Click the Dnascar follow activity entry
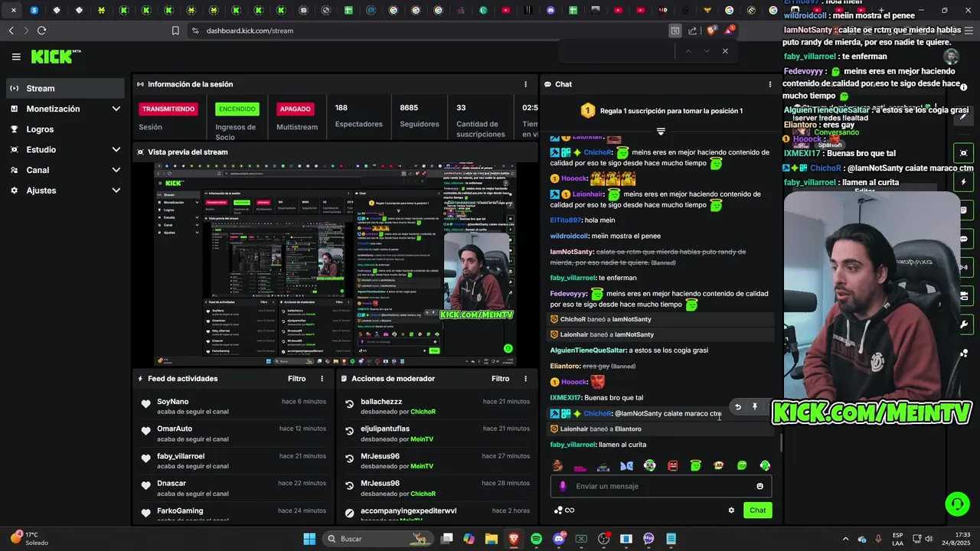The height and width of the screenshot is (551, 980). pyautogui.click(x=234, y=488)
